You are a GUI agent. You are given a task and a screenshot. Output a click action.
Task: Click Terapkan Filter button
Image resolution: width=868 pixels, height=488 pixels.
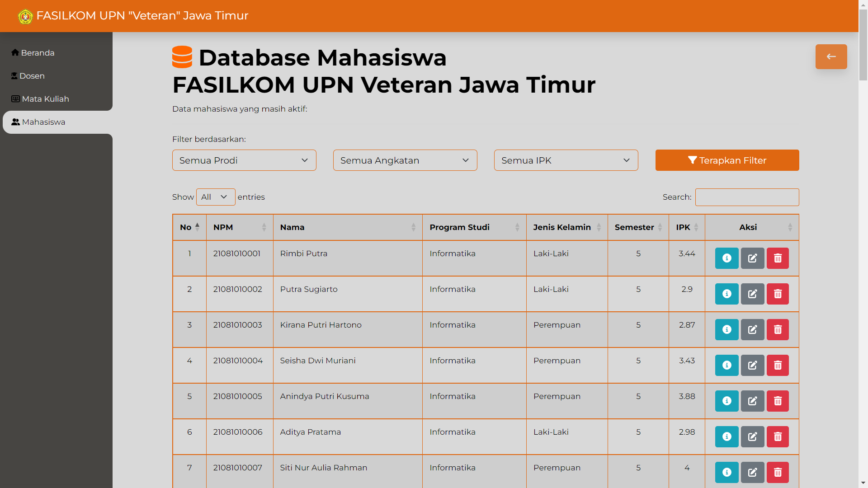click(727, 160)
